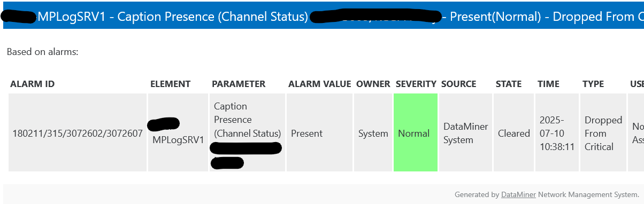Select the OWNER column header

(x=373, y=84)
